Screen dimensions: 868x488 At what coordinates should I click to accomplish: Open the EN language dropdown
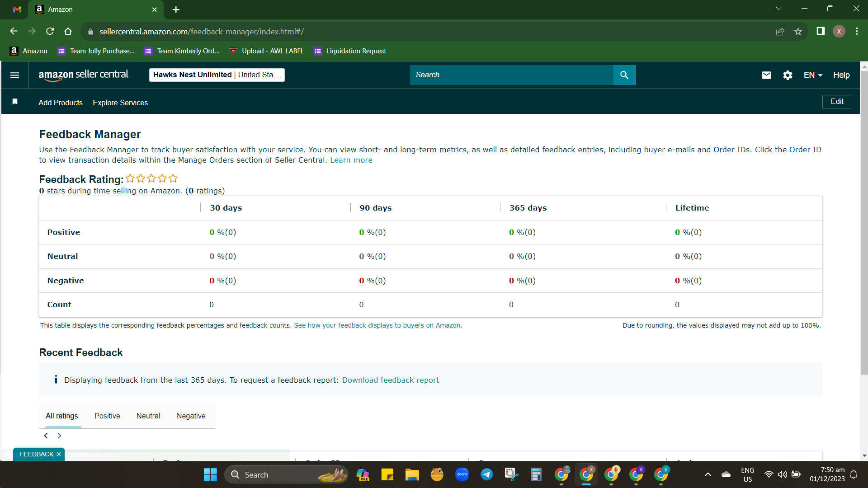point(813,75)
